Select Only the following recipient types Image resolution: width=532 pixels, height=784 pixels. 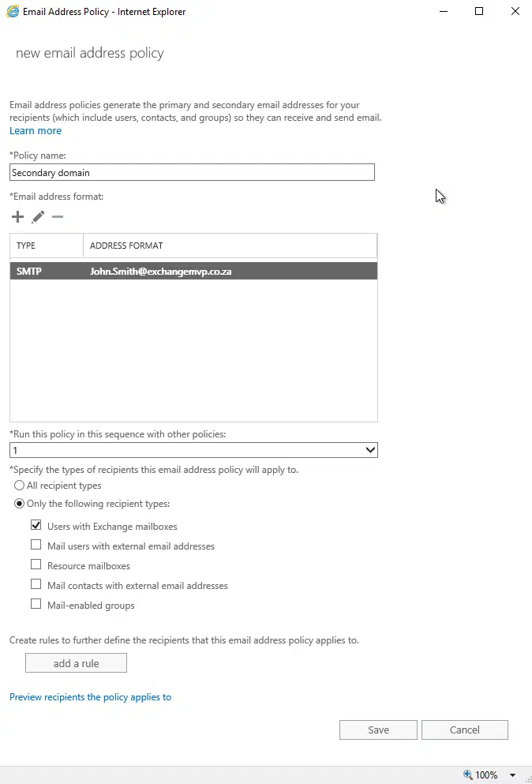click(18, 503)
